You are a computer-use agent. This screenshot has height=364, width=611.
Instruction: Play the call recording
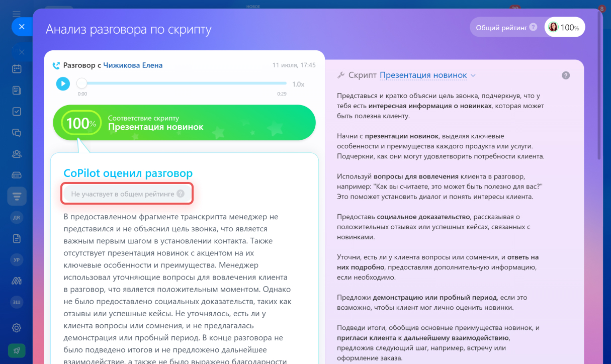click(63, 83)
